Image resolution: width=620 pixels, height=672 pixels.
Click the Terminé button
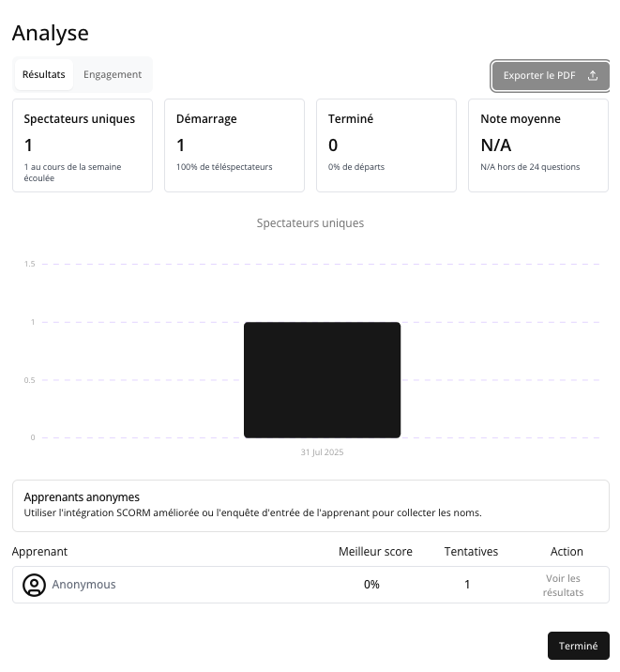pos(578,646)
